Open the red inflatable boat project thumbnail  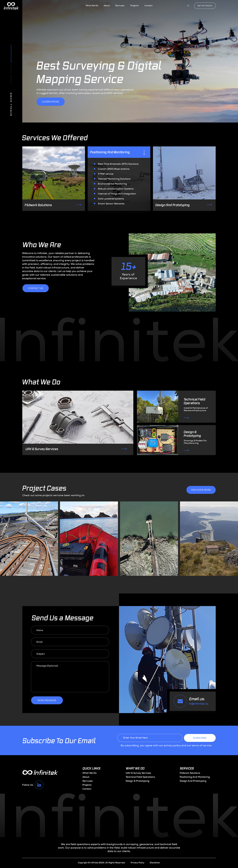[89, 539]
